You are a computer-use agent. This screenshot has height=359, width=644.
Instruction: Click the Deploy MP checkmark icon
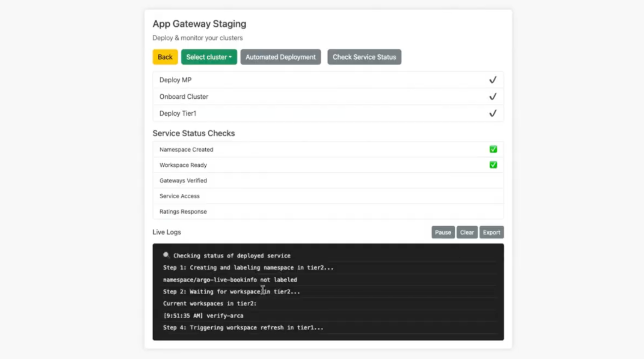tap(493, 80)
